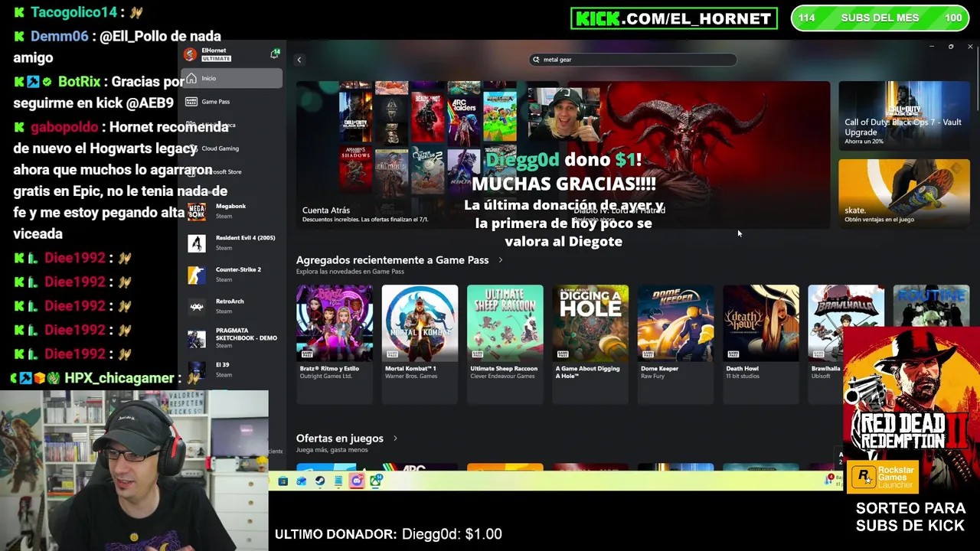This screenshot has width=980, height=551.
Task: Open the skate. promo card
Action: coord(903,194)
